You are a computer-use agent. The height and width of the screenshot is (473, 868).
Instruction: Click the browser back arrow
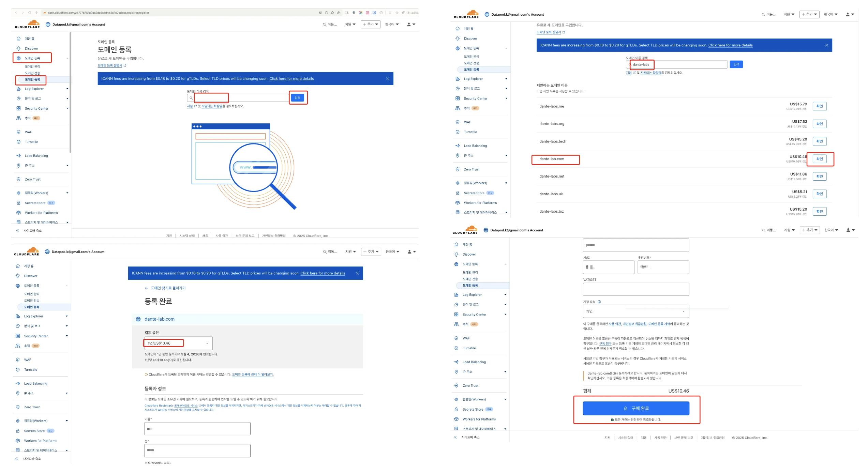16,13
